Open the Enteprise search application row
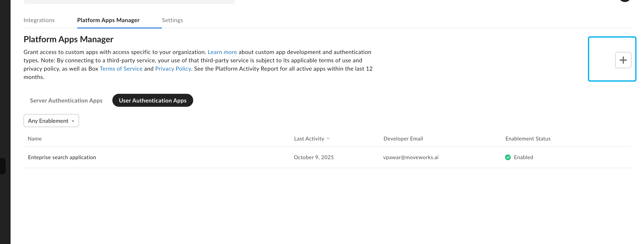 click(x=62, y=157)
